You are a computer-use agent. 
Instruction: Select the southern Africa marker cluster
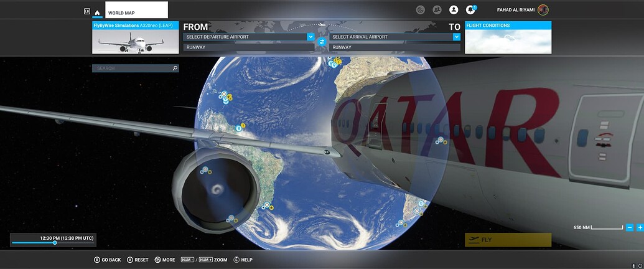tap(420, 207)
